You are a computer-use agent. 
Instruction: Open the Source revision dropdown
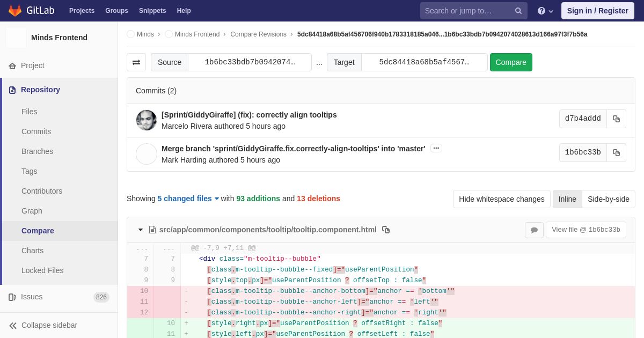tap(250, 62)
